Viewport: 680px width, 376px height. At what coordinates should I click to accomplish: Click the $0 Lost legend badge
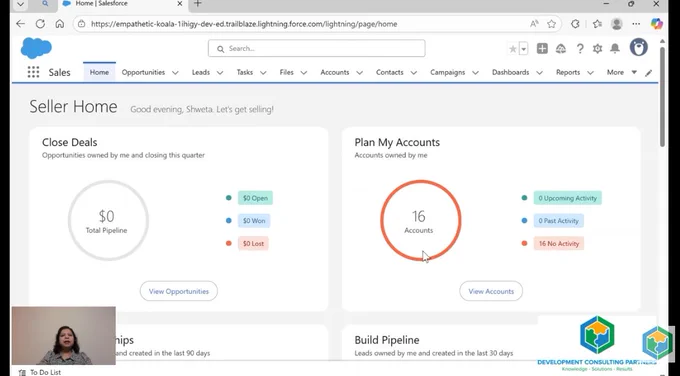253,243
